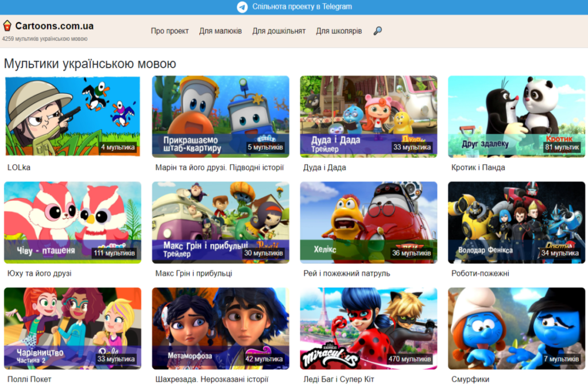Click the Telegram paper plane icon
This screenshot has height=392, width=588.
coord(242,7)
